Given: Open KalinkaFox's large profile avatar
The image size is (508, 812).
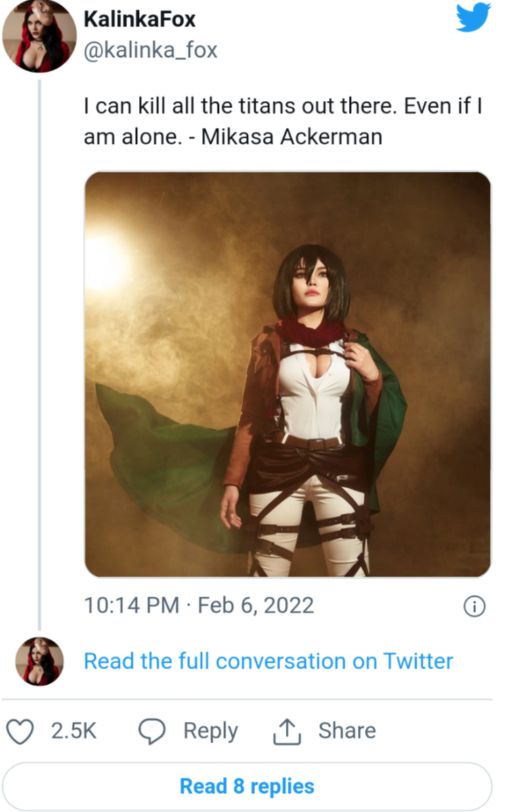Looking at the screenshot, I should 39,36.
